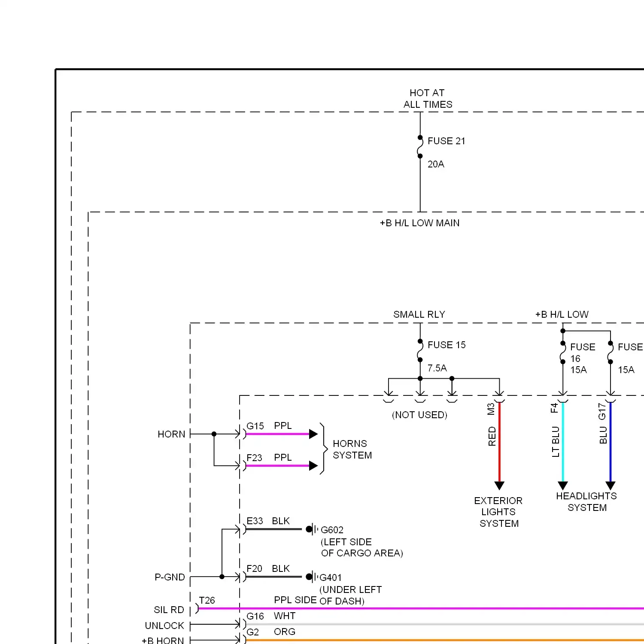Screen dimensions: 644x644
Task: Click the '+B H/L LOW' label
Action: click(x=562, y=314)
